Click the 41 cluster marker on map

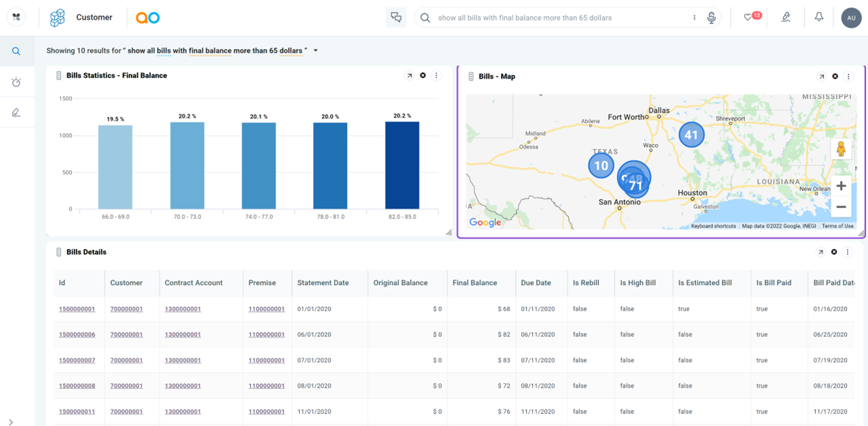[691, 135]
